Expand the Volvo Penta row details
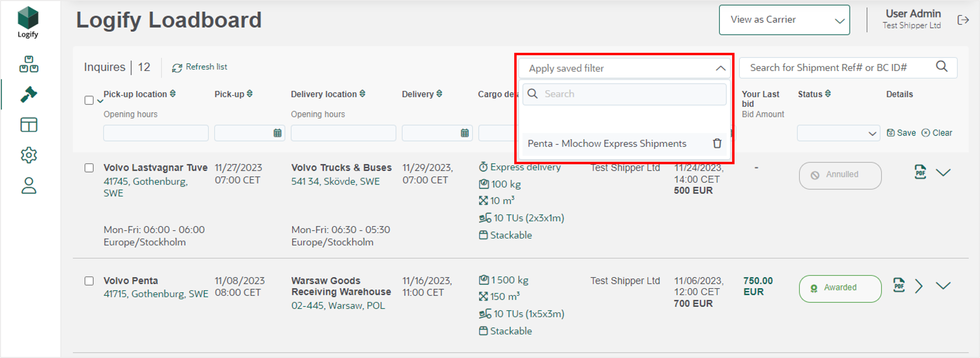 [943, 286]
